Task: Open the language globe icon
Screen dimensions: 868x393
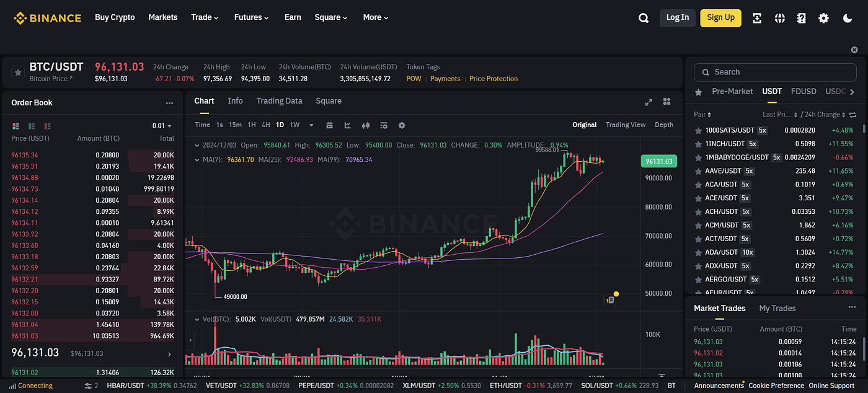Action: [780, 18]
